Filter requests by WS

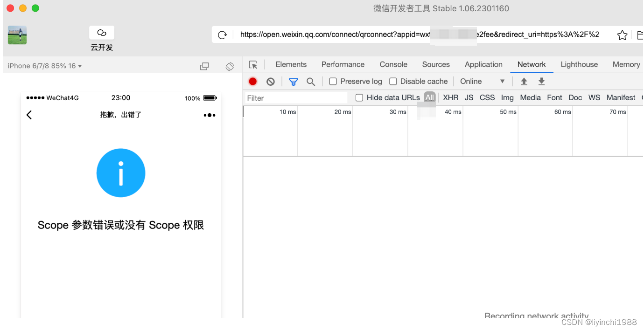594,97
